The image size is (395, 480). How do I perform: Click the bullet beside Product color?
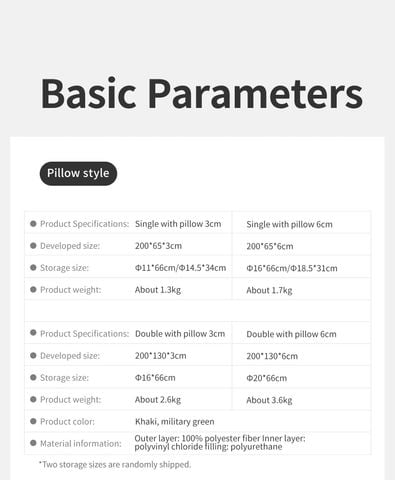33,421
